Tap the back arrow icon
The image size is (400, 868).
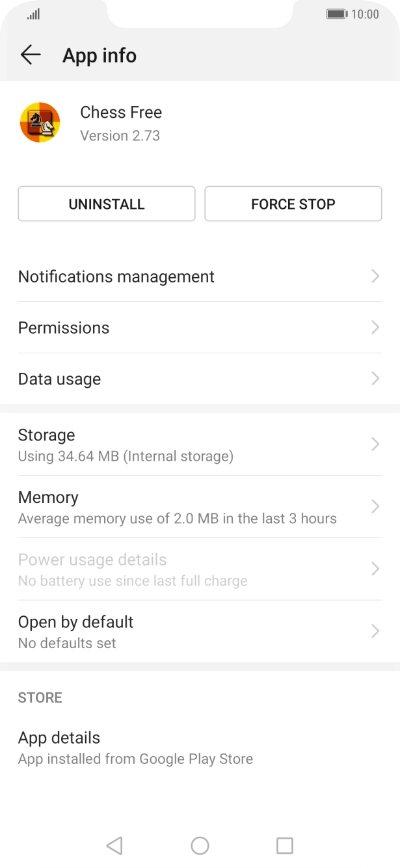pos(30,55)
